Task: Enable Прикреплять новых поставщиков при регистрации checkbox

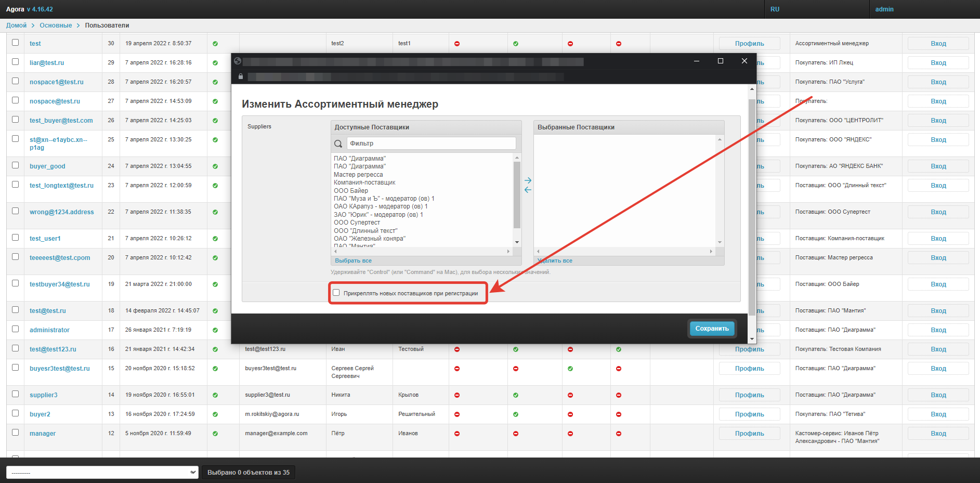Action: [x=336, y=293]
